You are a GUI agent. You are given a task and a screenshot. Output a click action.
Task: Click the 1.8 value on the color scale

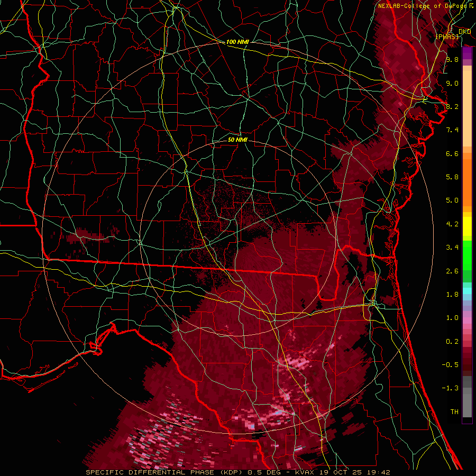pos(452,295)
